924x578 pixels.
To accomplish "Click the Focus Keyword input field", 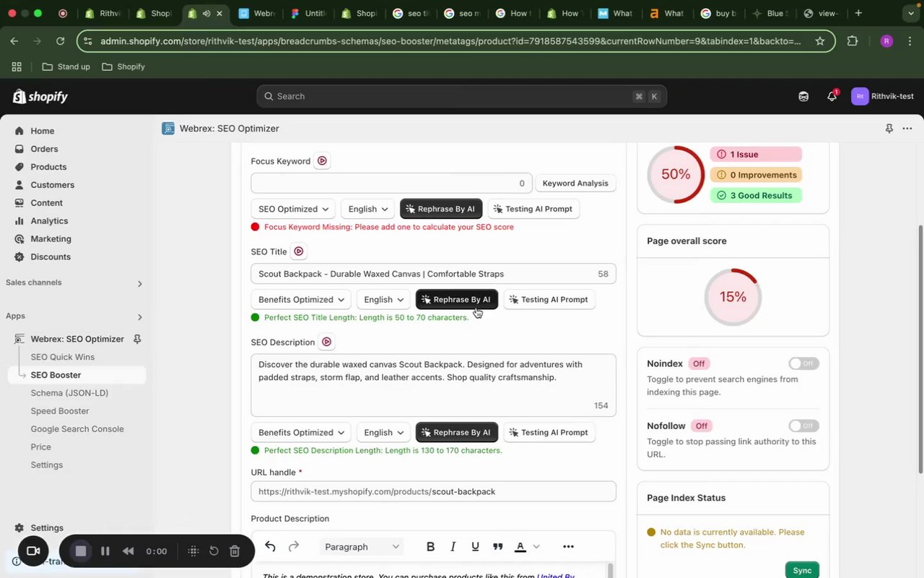I will (x=391, y=184).
